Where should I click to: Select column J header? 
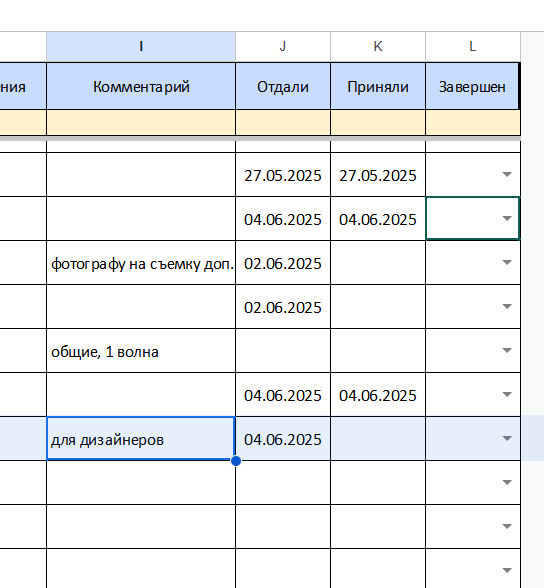click(283, 46)
